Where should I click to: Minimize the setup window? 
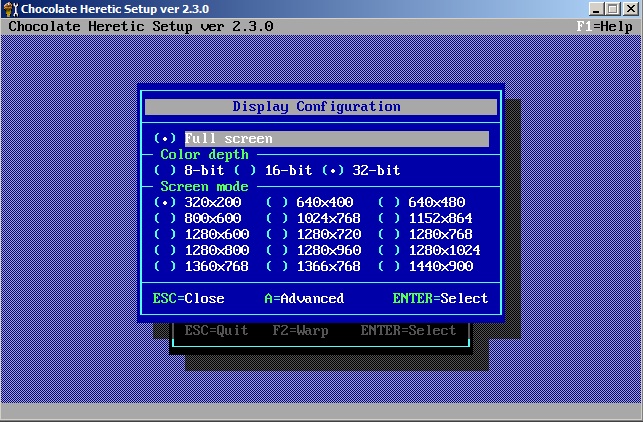click(x=596, y=9)
